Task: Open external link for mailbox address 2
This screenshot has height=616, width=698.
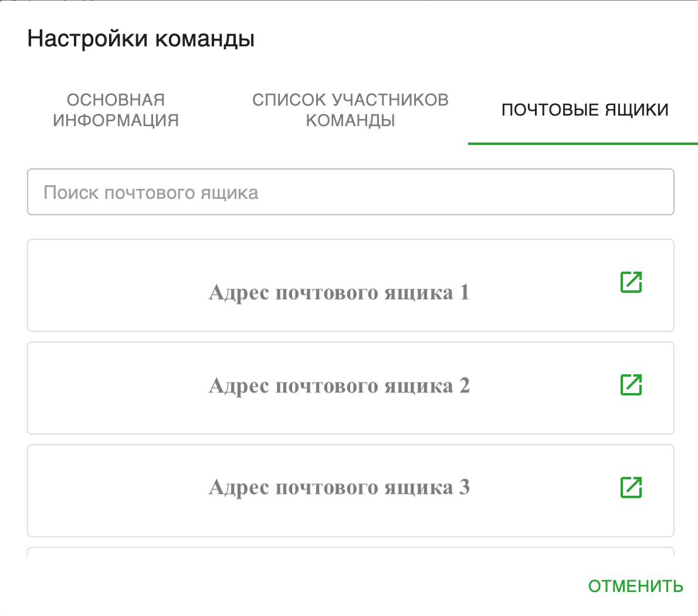Action: click(631, 385)
